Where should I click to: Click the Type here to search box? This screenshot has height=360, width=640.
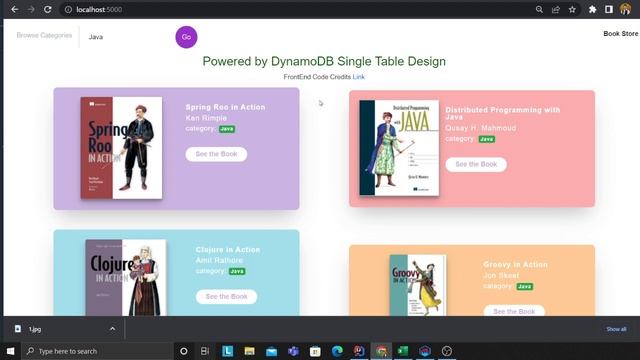coord(98,351)
